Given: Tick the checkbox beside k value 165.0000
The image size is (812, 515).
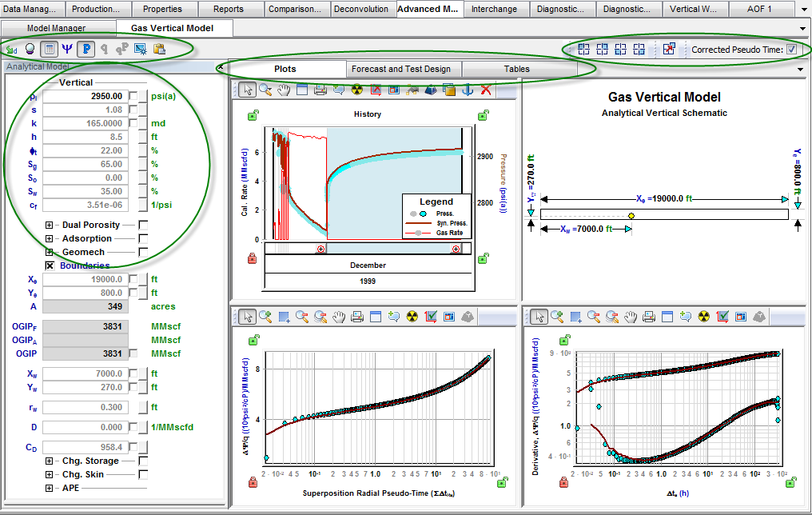Looking at the screenshot, I should point(133,123).
